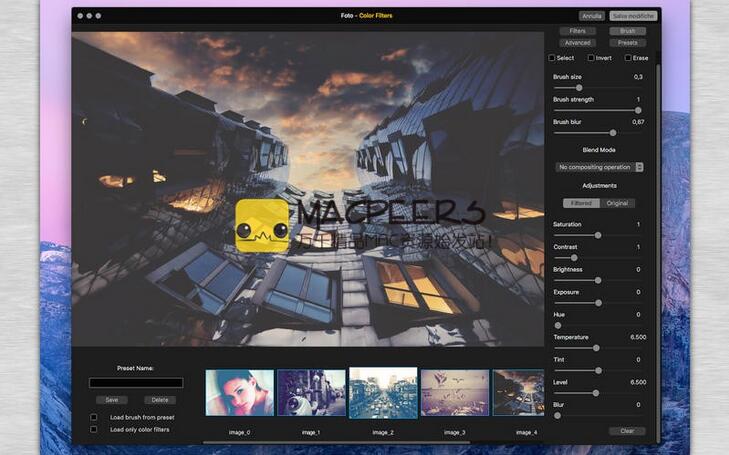Click the Annulla button

pos(591,16)
